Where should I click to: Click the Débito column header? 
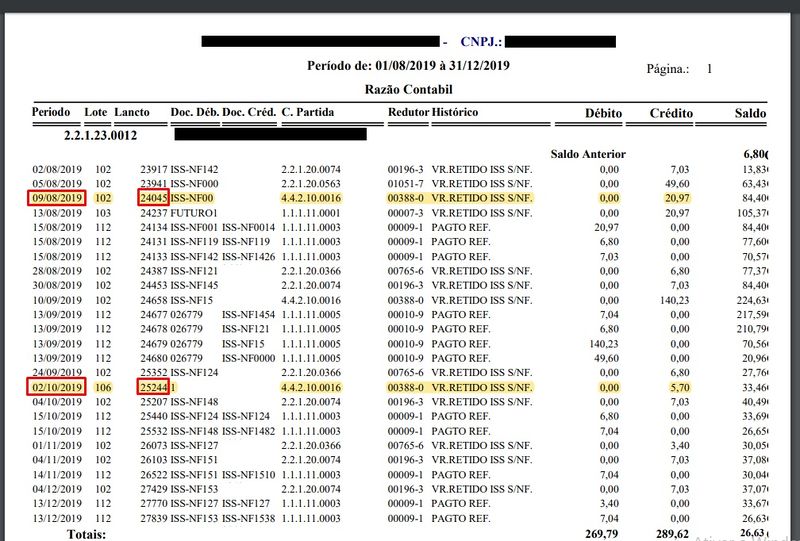tap(603, 113)
